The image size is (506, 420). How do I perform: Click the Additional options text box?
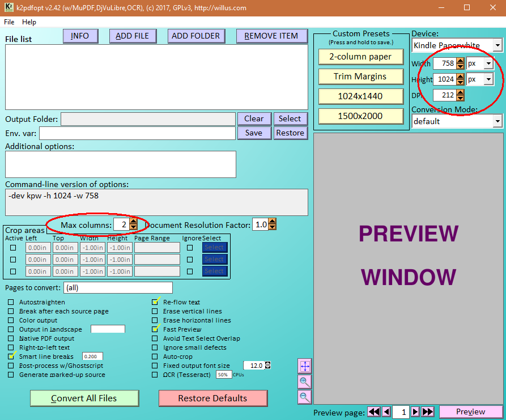tap(121, 164)
